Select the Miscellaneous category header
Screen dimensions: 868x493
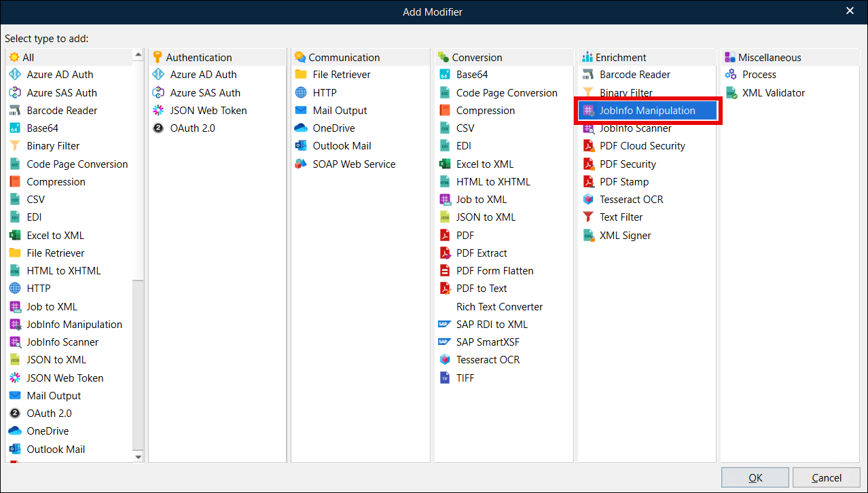coord(791,57)
